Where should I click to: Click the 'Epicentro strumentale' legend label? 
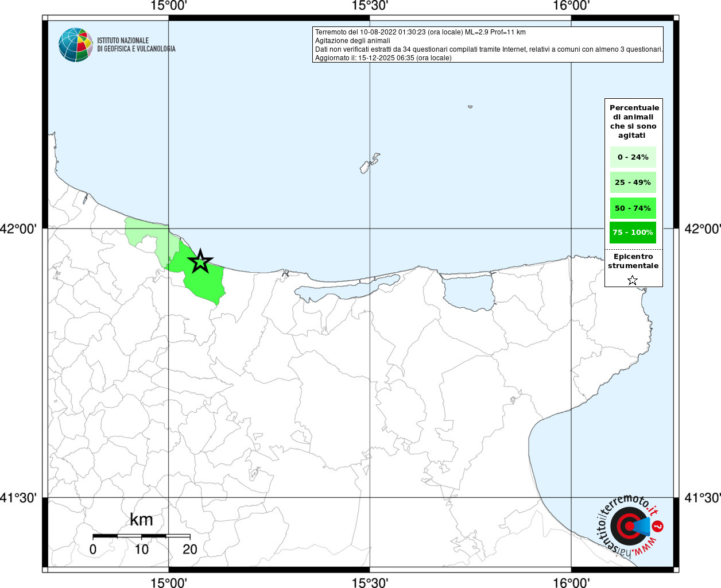point(633,261)
